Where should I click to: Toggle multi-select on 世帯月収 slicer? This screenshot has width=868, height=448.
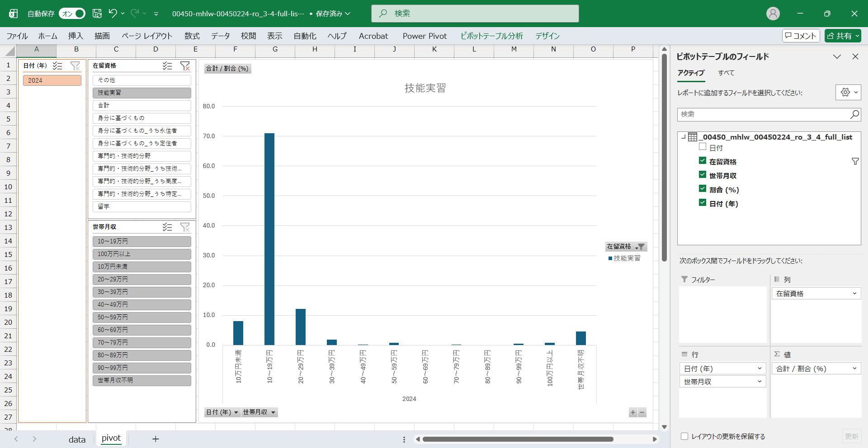click(x=167, y=227)
